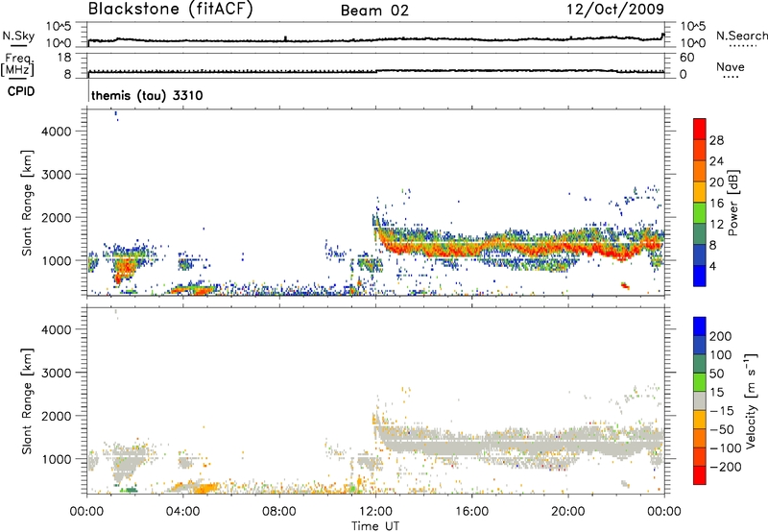The image size is (768, 532).
Task: Click the "18" frequency axis tick
Action: [64, 58]
